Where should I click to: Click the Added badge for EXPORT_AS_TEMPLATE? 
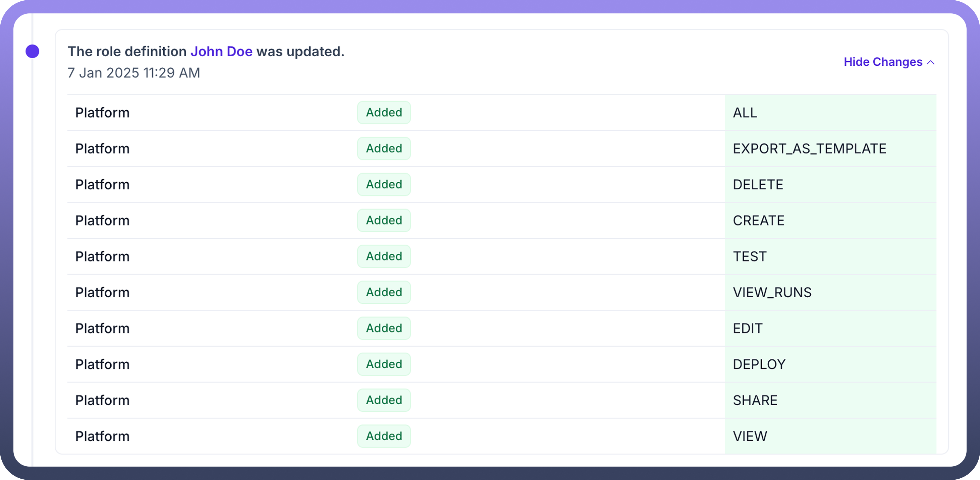[384, 148]
